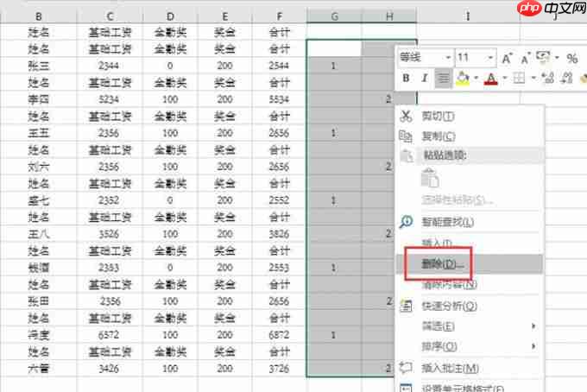Expand the fill color dropdown arrow
Viewport: 587px width, 392px height.
[x=477, y=79]
